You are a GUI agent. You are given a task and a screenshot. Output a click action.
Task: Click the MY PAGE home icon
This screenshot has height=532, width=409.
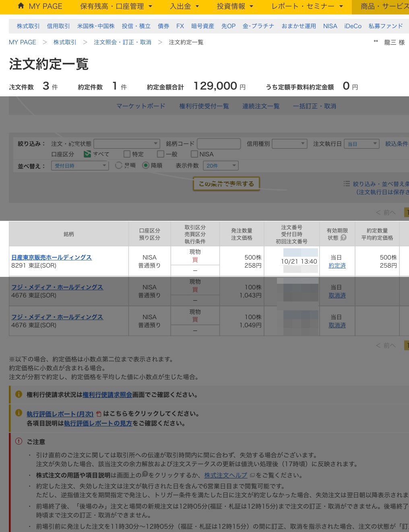[21, 6]
